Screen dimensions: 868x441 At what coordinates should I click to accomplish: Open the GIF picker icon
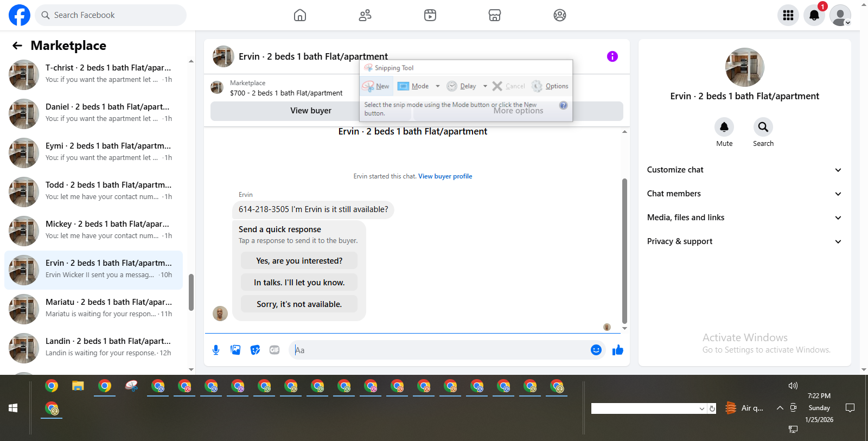click(x=275, y=350)
